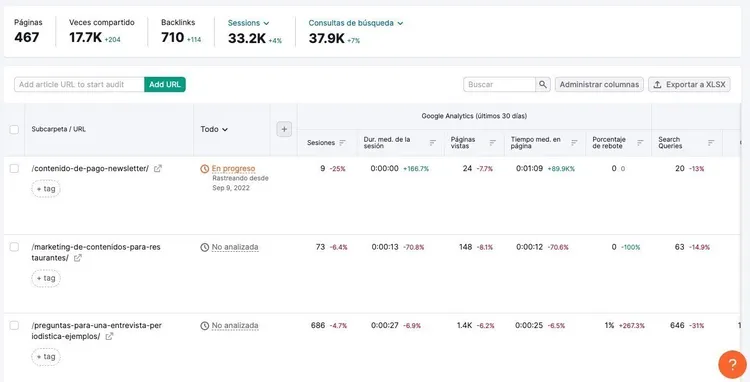Click clock icon beside En progreso status
The width and height of the screenshot is (750, 382).
pyautogui.click(x=205, y=169)
